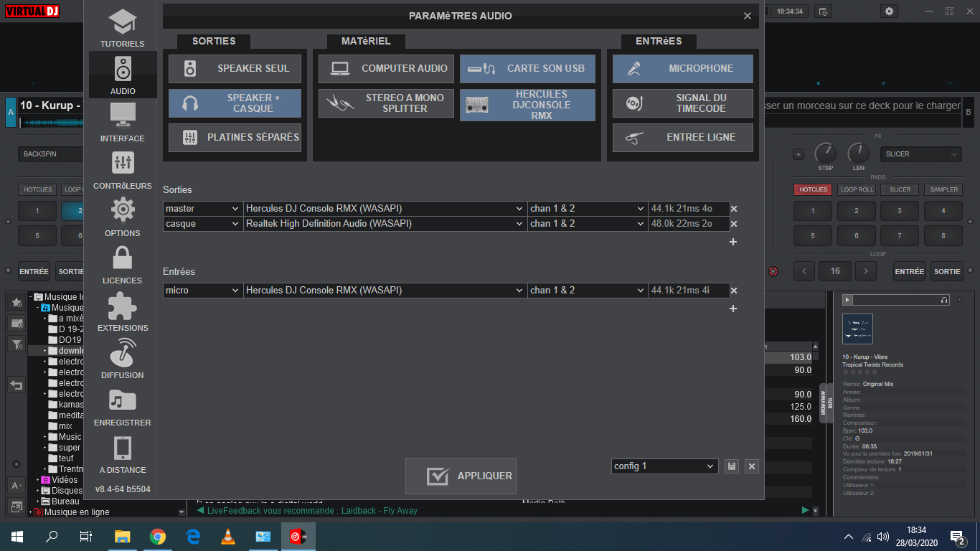Viewport: 980px width, 551px height.
Task: Close the Paramètres Audio dialog
Action: tap(748, 16)
